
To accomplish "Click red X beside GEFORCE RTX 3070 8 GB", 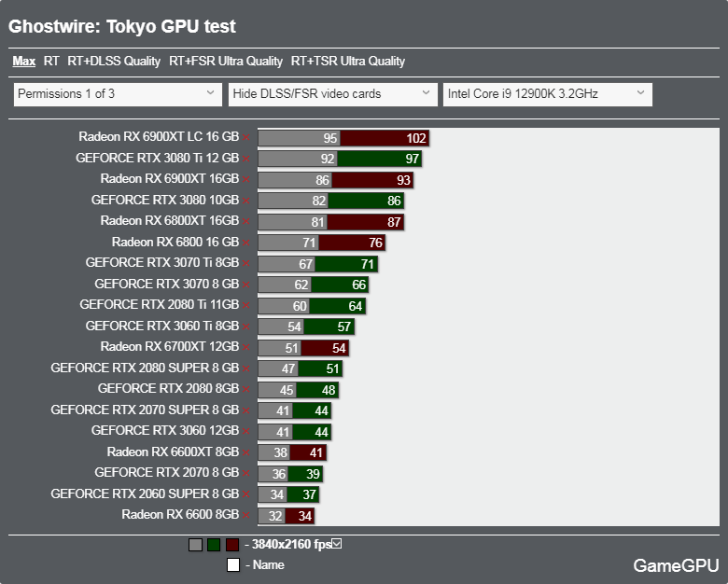I will [x=246, y=285].
